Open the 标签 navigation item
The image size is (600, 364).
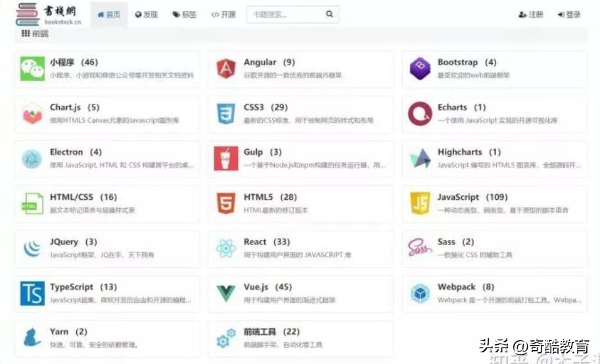tap(184, 14)
